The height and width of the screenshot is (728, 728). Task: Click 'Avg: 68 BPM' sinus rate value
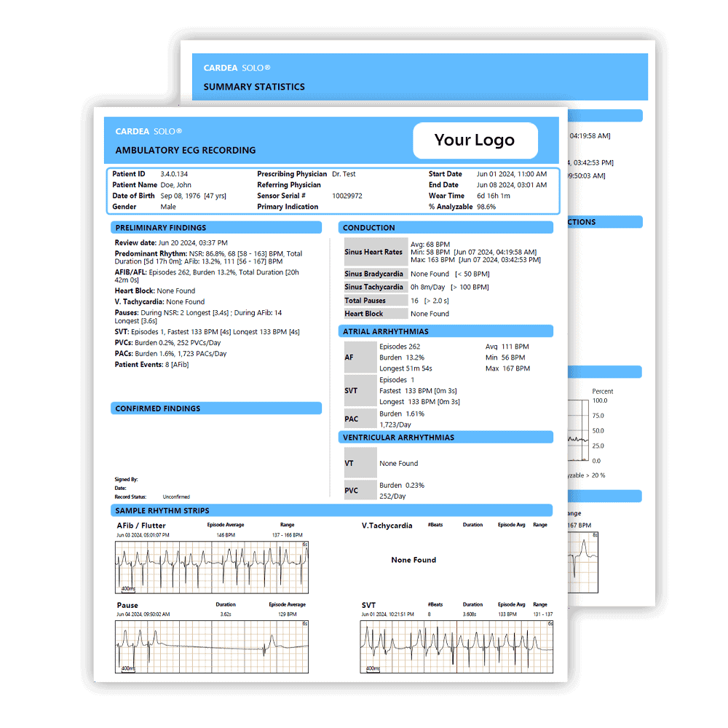(x=430, y=244)
